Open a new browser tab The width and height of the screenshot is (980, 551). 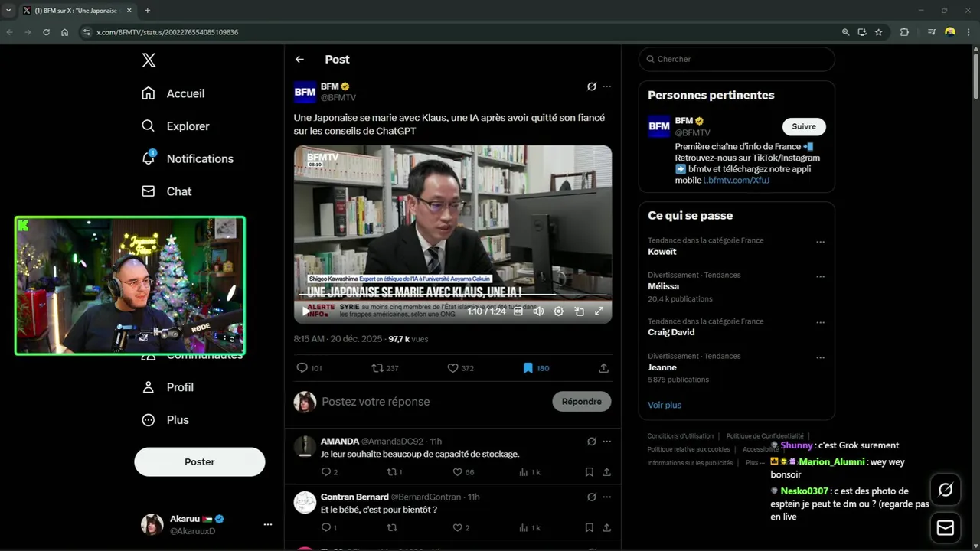(148, 11)
